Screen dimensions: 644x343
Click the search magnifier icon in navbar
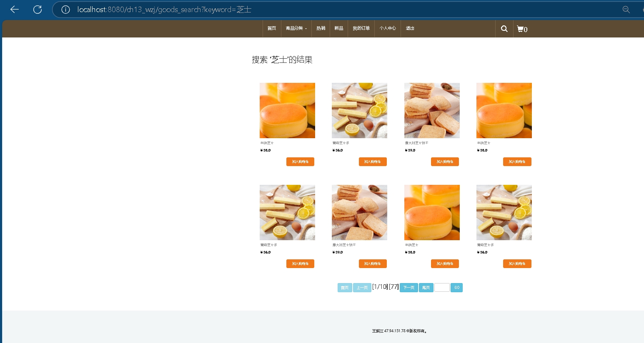[504, 29]
